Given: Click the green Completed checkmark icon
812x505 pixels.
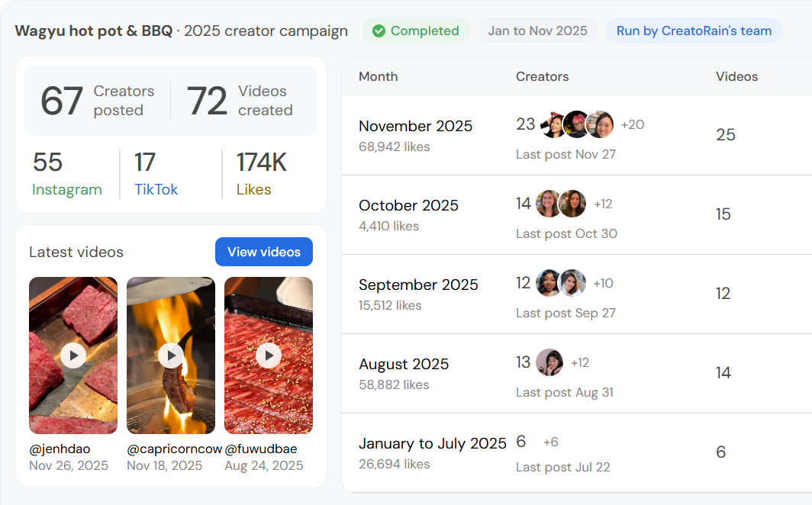Looking at the screenshot, I should [x=379, y=31].
